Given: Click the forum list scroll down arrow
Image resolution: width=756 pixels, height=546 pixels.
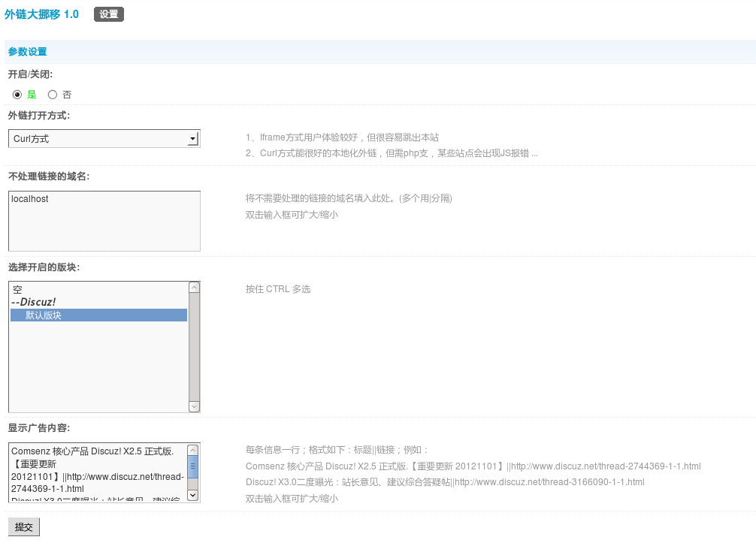Looking at the screenshot, I should [x=194, y=406].
